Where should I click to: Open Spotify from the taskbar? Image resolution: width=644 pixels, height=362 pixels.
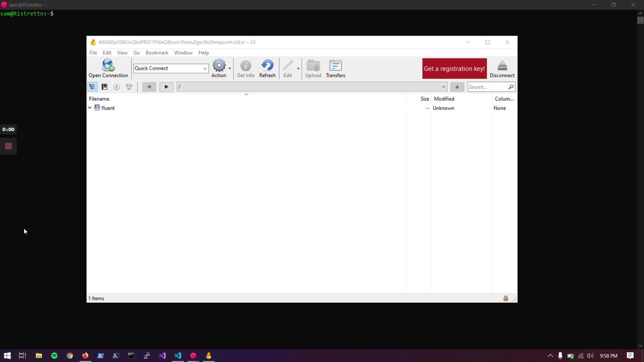pyautogui.click(x=54, y=355)
